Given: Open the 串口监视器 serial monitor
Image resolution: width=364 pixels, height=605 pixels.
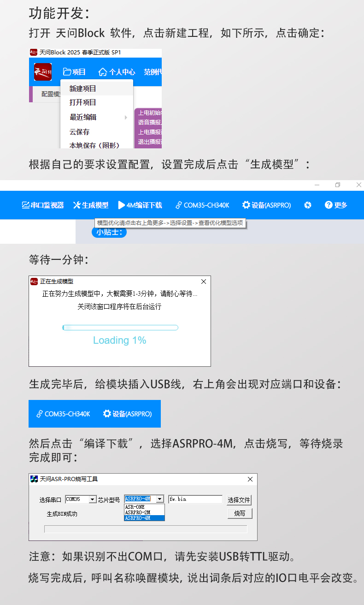Looking at the screenshot, I should 43,205.
